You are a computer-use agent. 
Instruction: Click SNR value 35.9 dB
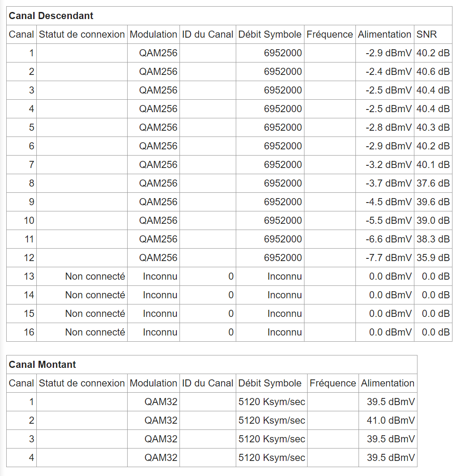[x=433, y=258]
